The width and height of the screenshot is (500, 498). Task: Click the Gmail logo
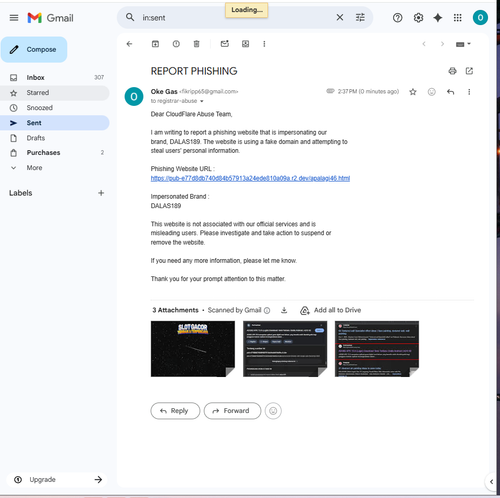click(50, 18)
